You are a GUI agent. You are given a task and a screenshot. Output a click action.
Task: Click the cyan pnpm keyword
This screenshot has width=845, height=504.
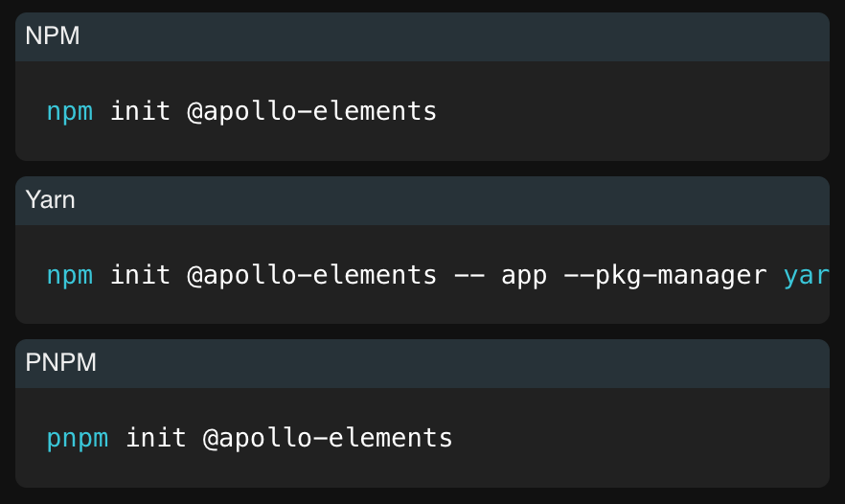[x=78, y=438]
